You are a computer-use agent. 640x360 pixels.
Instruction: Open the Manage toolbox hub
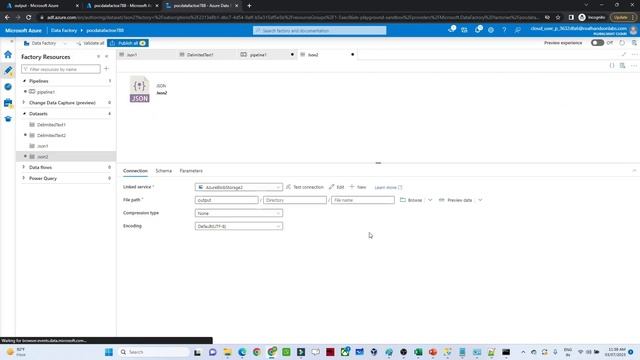pyautogui.click(x=8, y=102)
